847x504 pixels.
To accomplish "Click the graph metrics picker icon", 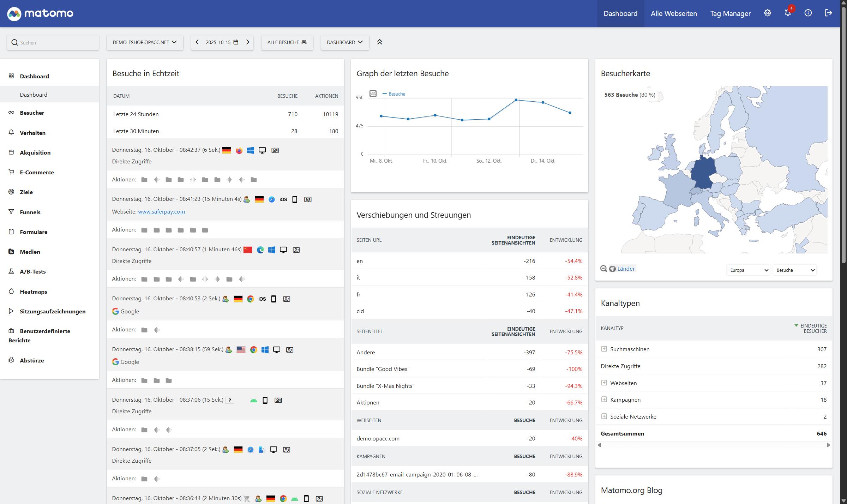I will (373, 94).
